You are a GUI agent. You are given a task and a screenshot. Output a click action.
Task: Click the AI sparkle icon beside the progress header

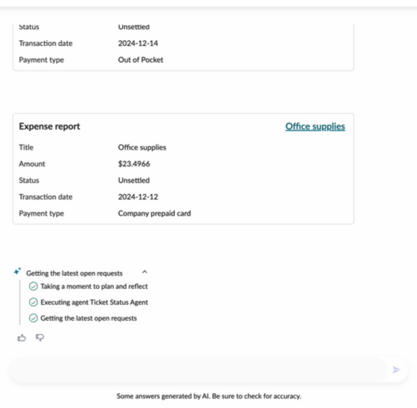pyautogui.click(x=17, y=271)
